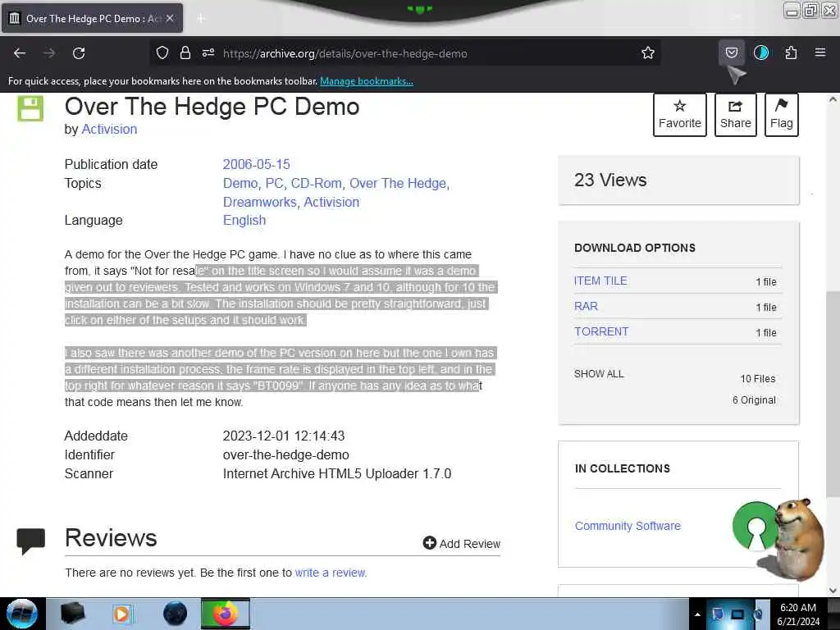
Task: Open the blue circular extension icon
Action: 761,52
